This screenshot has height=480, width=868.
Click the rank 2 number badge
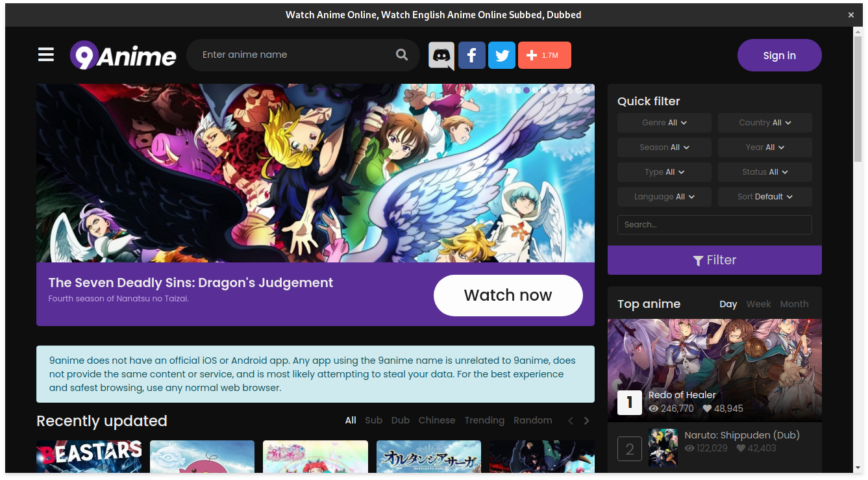coord(629,449)
